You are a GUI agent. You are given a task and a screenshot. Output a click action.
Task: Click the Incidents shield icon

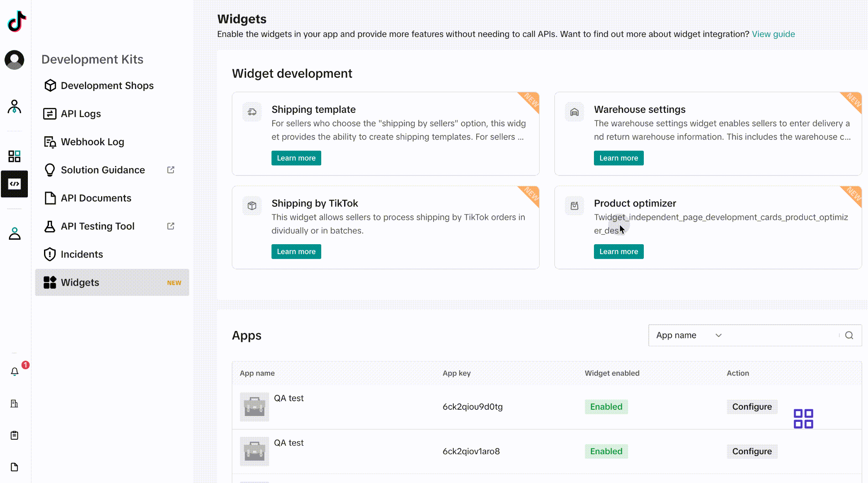click(x=50, y=254)
